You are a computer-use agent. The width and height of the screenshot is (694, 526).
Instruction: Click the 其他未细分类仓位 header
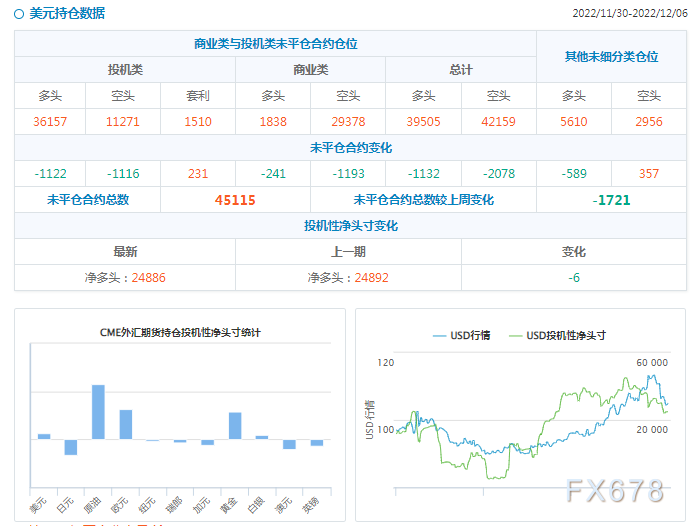(x=611, y=57)
